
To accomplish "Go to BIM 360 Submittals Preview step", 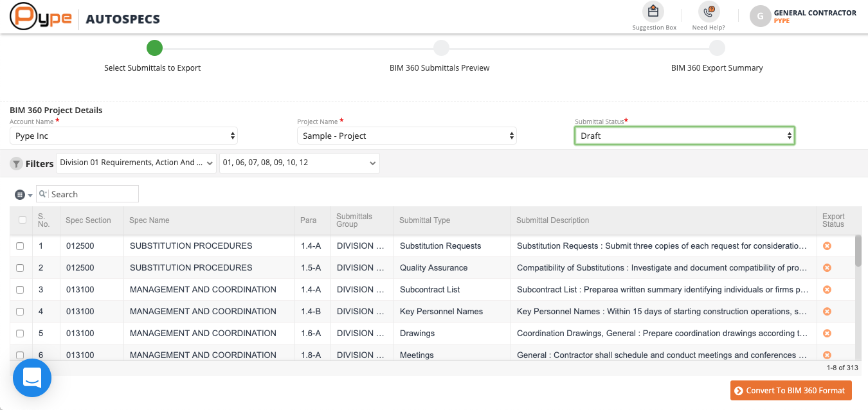I will click(x=440, y=48).
